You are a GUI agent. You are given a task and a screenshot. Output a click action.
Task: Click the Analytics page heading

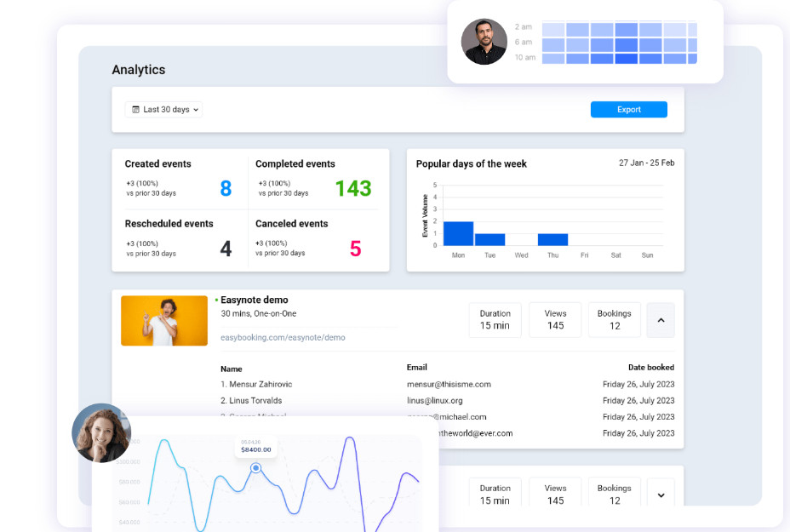(x=139, y=70)
